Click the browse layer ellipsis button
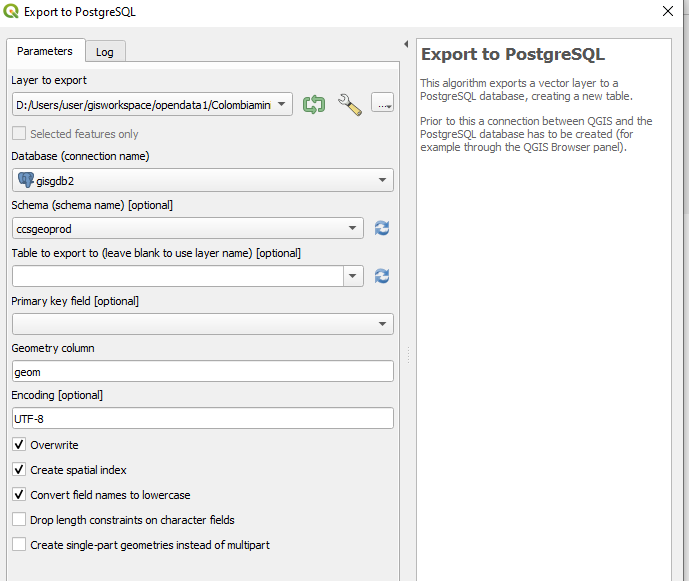This screenshot has width=689, height=581. (382, 103)
